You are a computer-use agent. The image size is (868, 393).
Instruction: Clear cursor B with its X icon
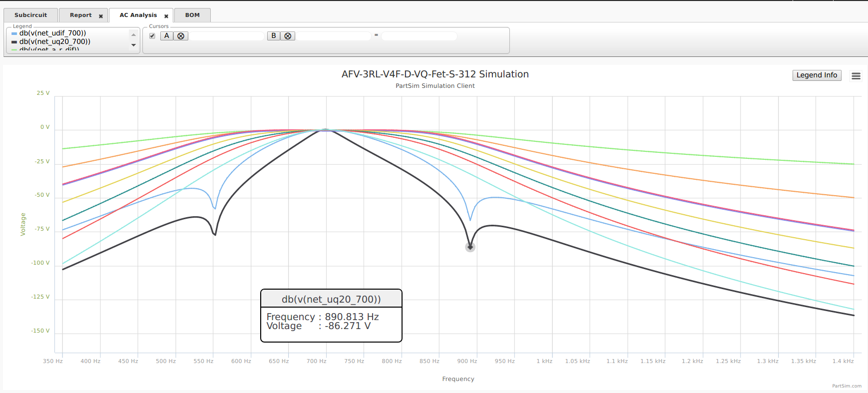coord(288,36)
